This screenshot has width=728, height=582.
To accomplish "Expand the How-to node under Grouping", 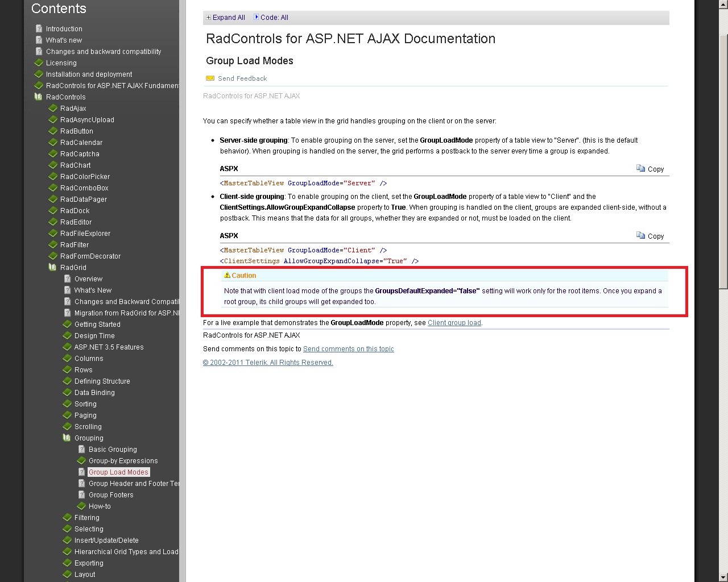I will (x=81, y=506).
